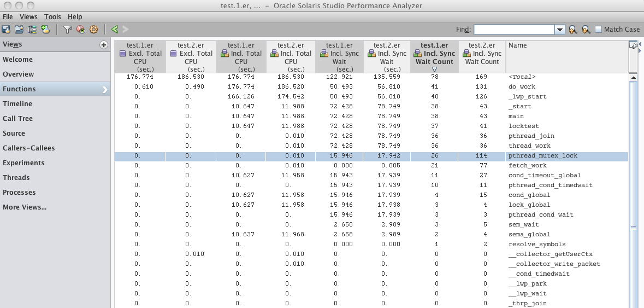This screenshot has height=308, width=644.
Task: Select the pthread_cond_timedwait function row
Action: [x=371, y=185]
